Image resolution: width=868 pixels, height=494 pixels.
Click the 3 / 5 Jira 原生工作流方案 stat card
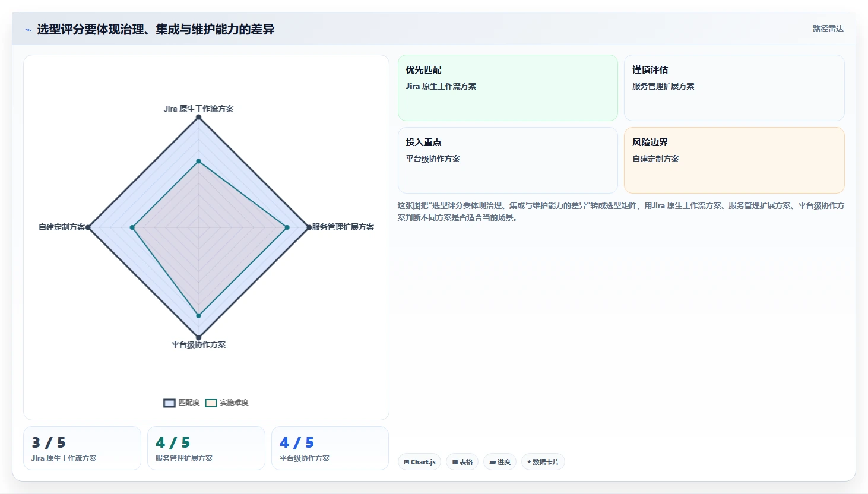click(82, 448)
